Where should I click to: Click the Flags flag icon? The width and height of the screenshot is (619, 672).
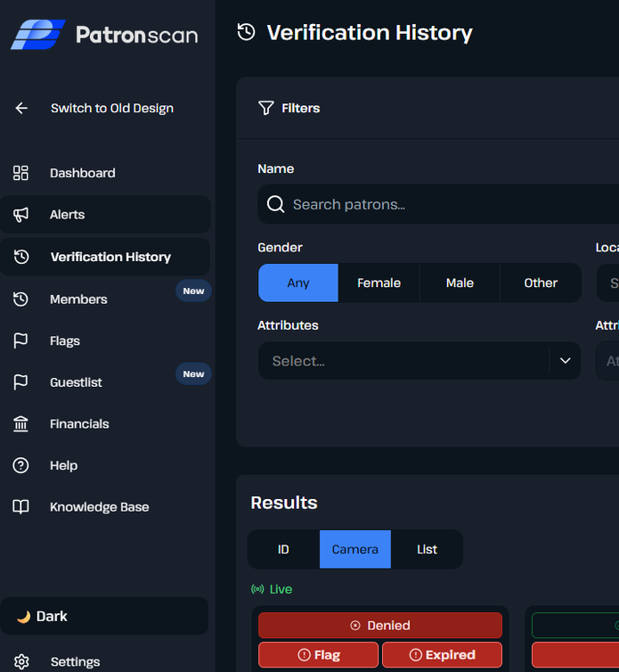(20, 340)
